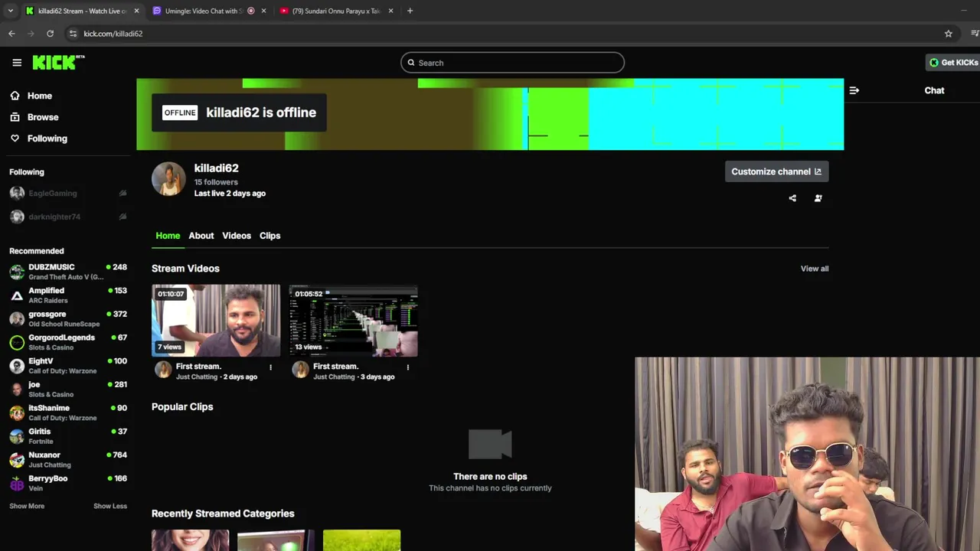Open the Videos channel tab
The width and height of the screenshot is (980, 551).
pos(237,236)
